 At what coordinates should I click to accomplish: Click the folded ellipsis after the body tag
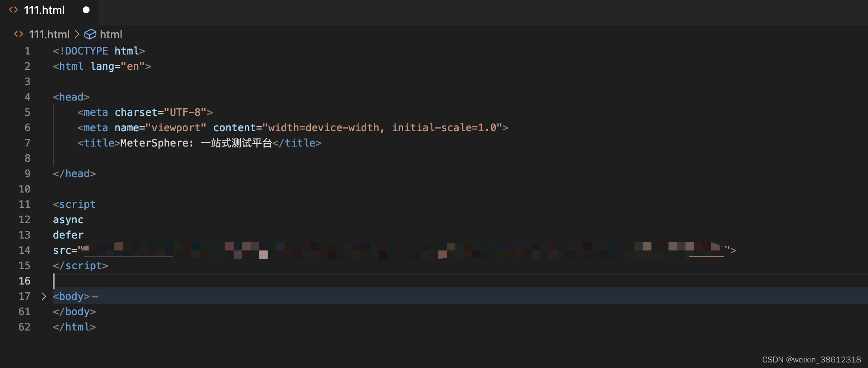pos(95,296)
